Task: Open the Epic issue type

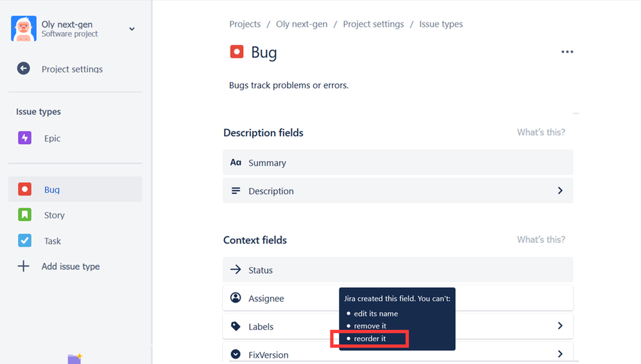Action: pyautogui.click(x=53, y=138)
